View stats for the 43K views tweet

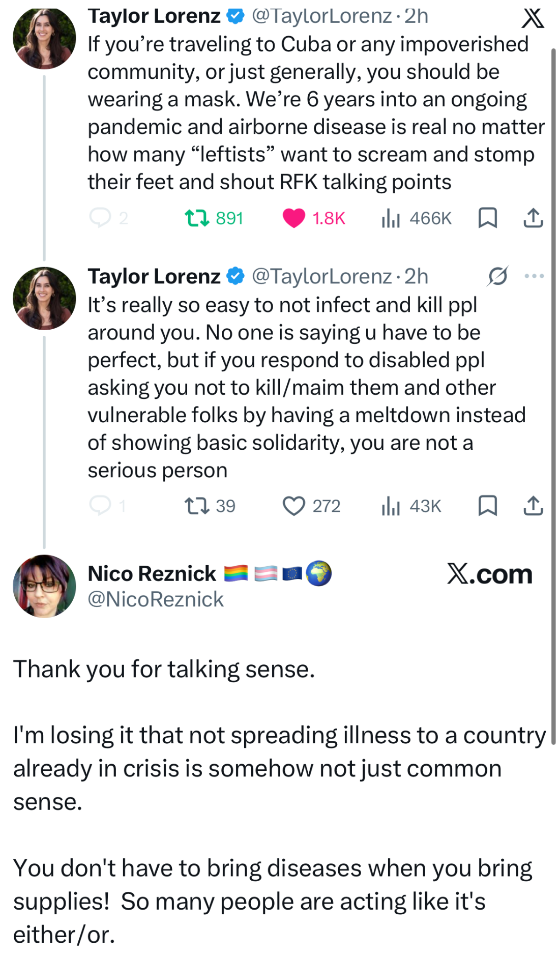tap(391, 506)
